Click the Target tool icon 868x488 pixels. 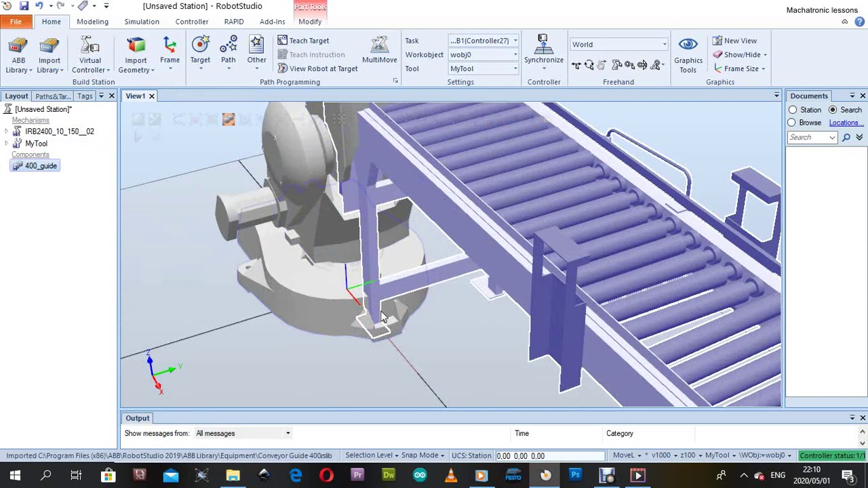[200, 45]
